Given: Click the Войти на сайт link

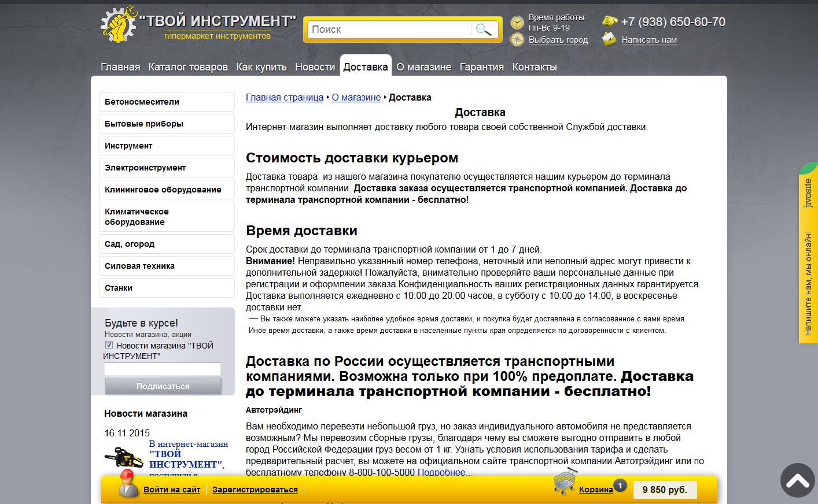Looking at the screenshot, I should 172,490.
